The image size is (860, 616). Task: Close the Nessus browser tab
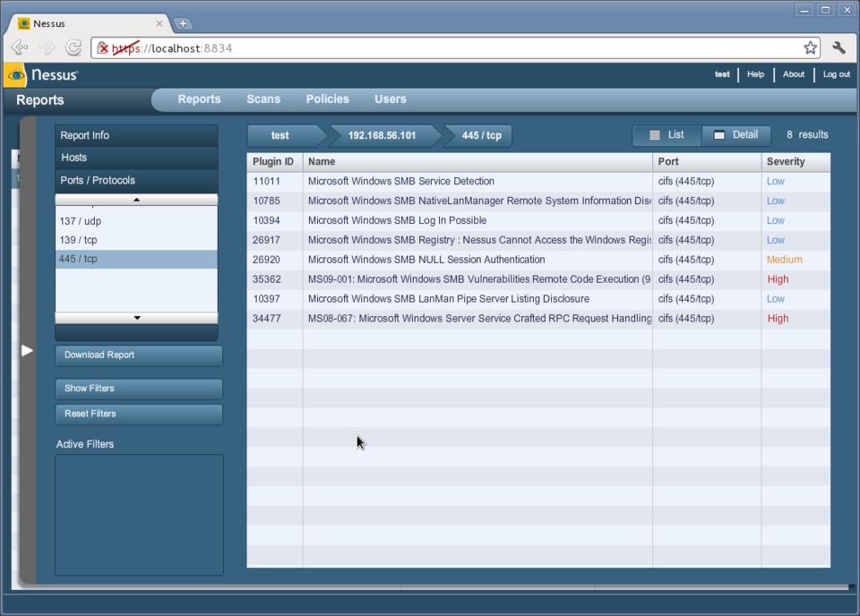coord(159,23)
